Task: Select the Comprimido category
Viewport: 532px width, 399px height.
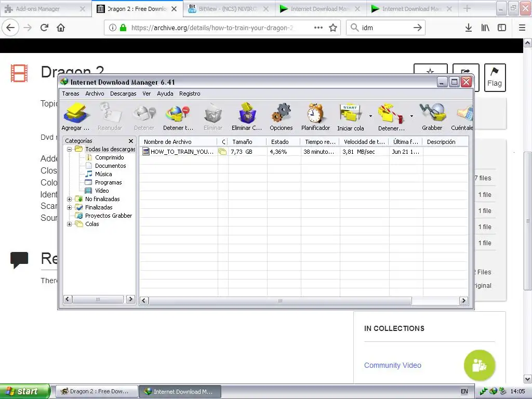Action: coord(109,157)
